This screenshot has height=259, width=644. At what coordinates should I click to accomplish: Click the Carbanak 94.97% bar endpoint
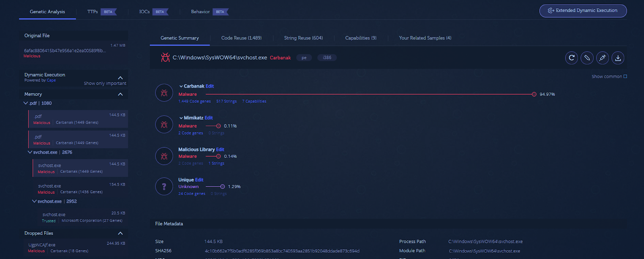pyautogui.click(x=534, y=94)
